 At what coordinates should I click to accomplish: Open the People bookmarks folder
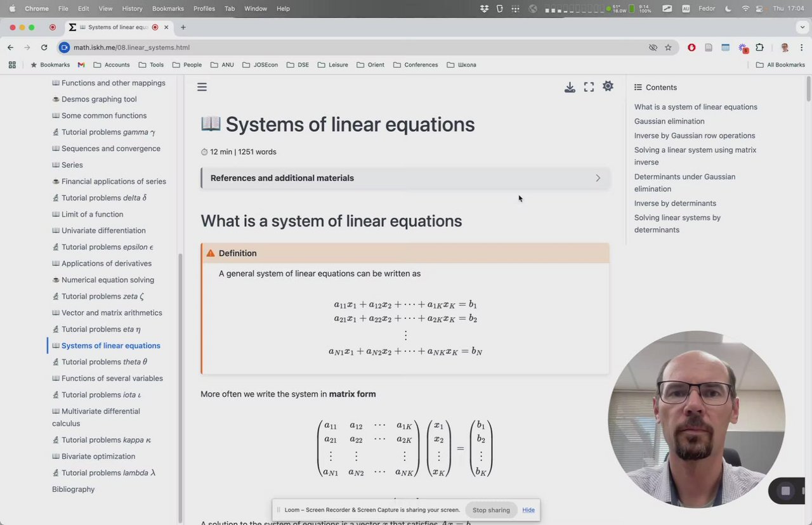tap(187, 65)
